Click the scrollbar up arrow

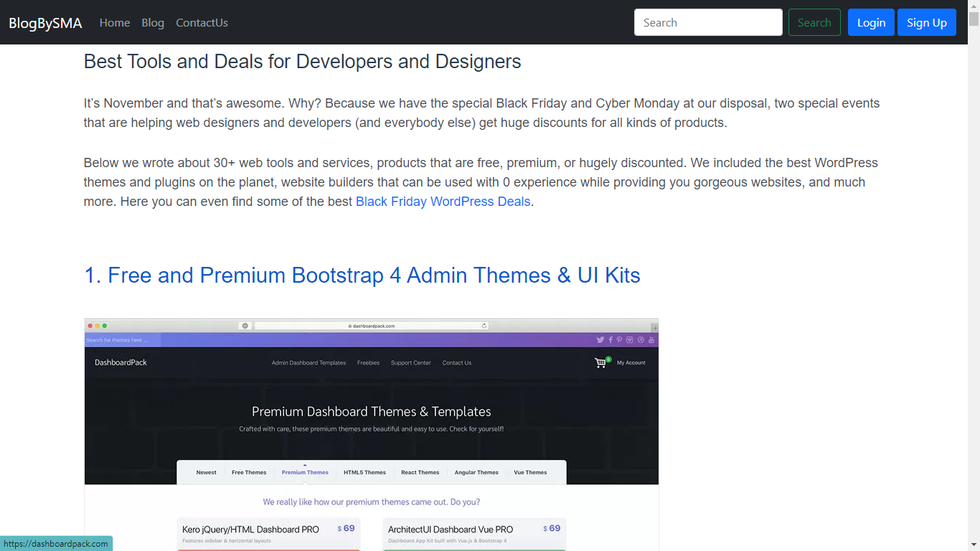point(974,6)
